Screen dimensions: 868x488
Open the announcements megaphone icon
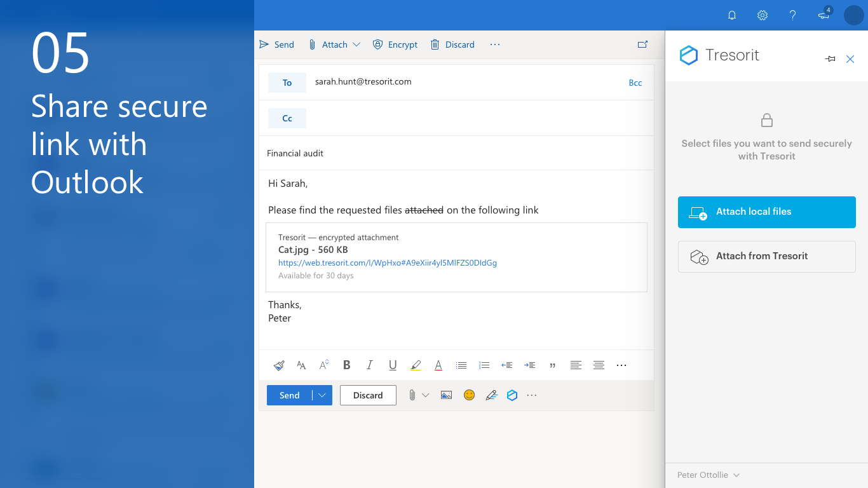tap(825, 15)
